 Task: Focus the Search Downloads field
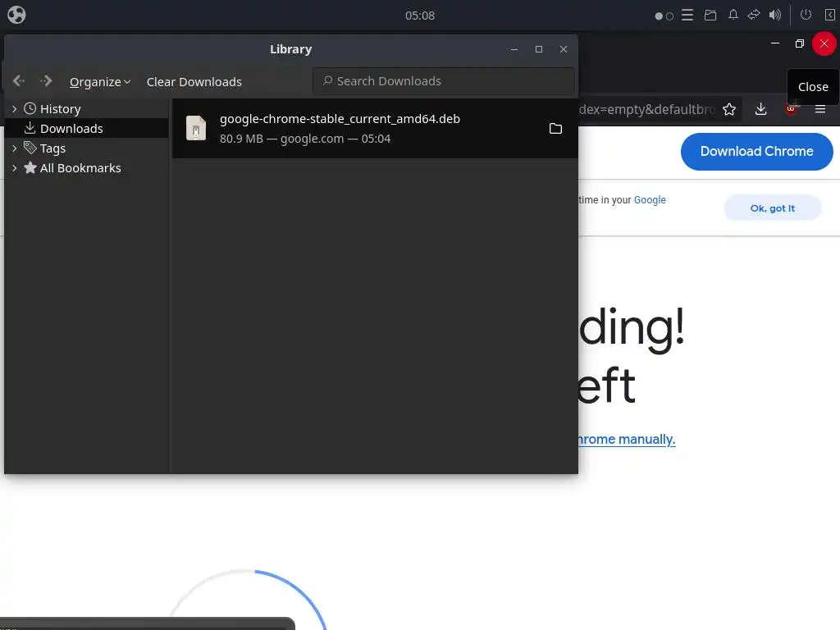444,81
